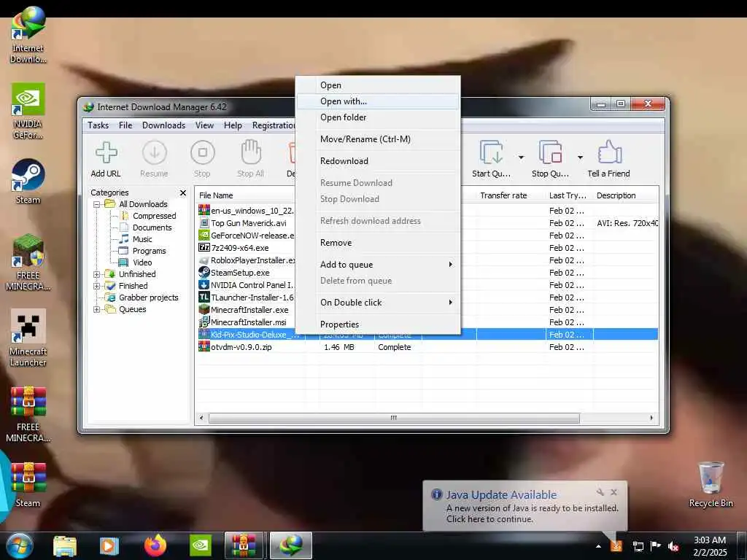Open the Downloads menu
Viewport: 747px width, 560px height.
(163, 125)
